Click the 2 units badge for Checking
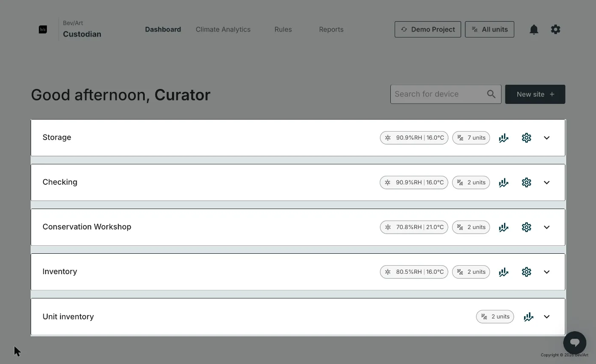This screenshot has width=596, height=364. pos(471,183)
